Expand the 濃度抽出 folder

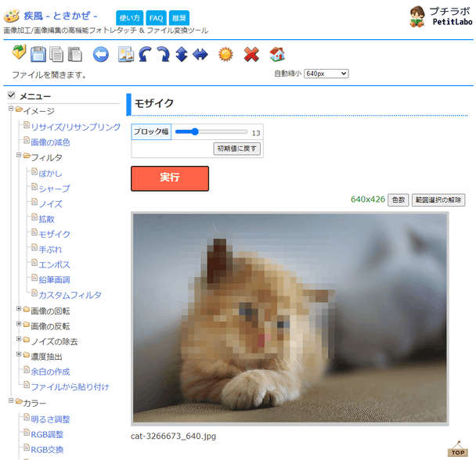(19, 354)
